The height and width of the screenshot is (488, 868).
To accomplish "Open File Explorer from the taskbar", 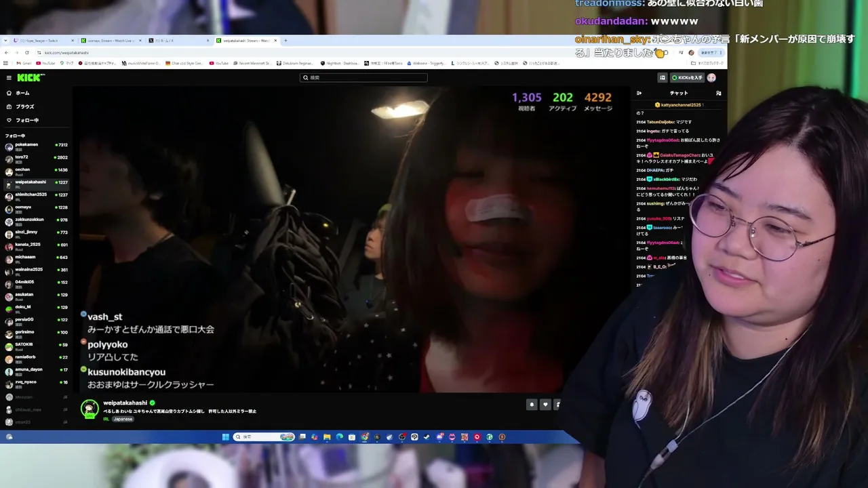I will pos(327,437).
